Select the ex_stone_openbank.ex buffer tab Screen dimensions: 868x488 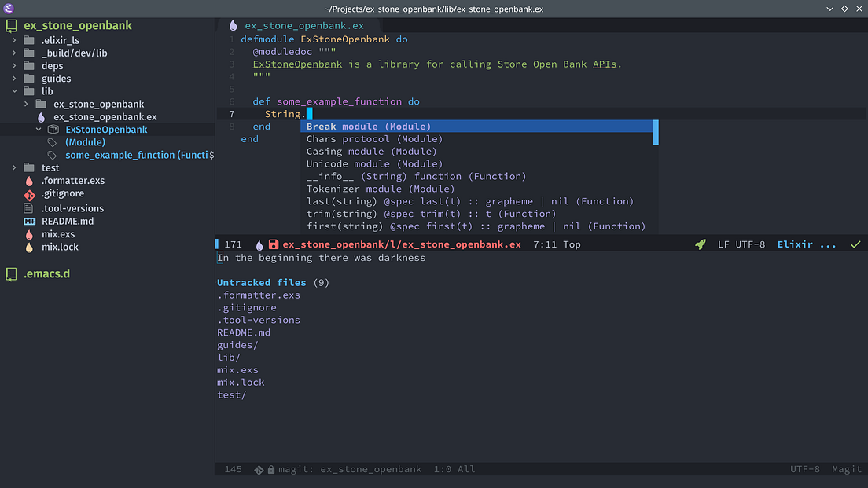click(x=303, y=25)
